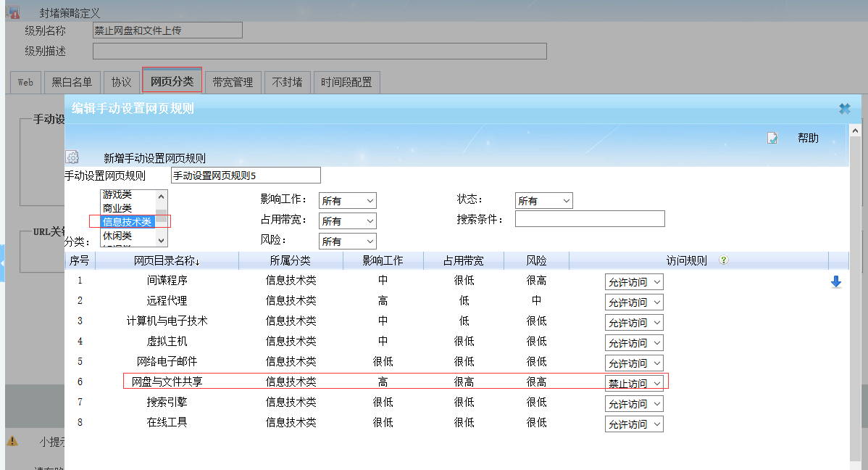This screenshot has width=868, height=470.
Task: Switch to the 带宽管理 tab
Action: (x=233, y=82)
